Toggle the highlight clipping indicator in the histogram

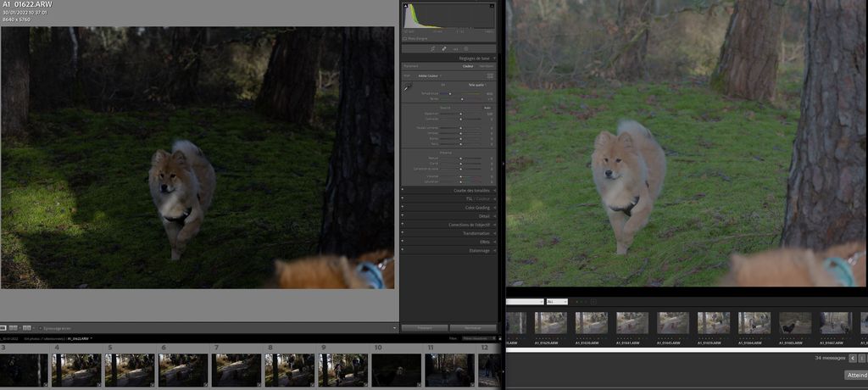click(492, 6)
